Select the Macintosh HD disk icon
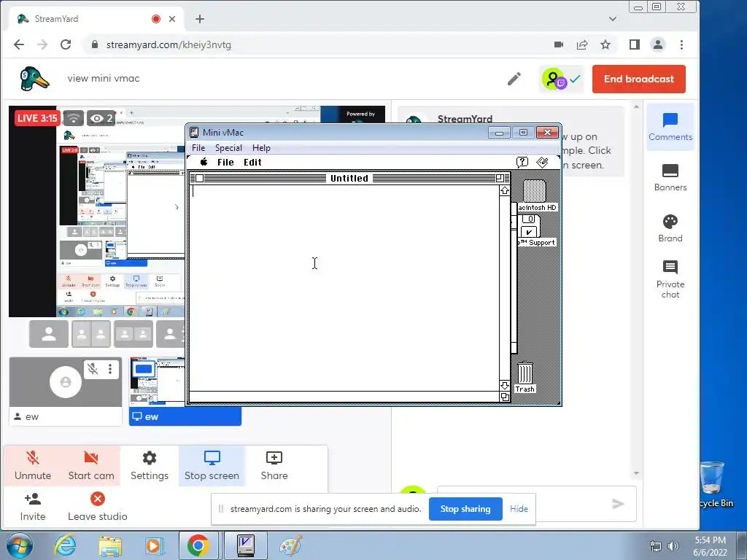This screenshot has width=747, height=560. pos(535,191)
